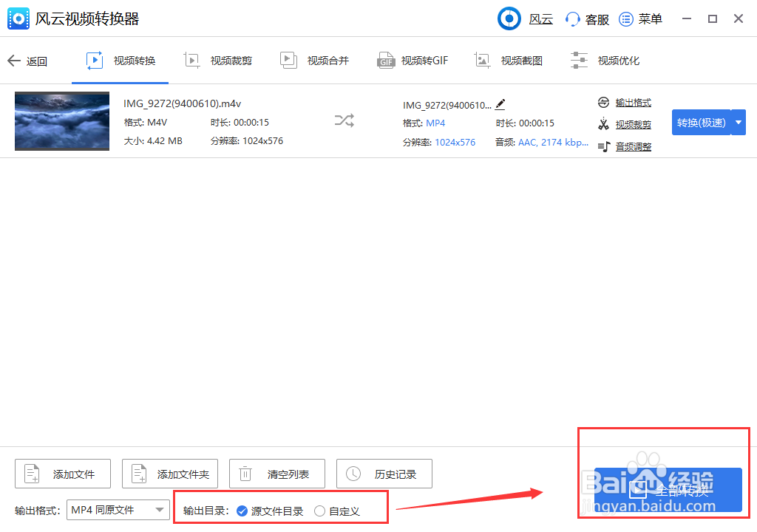Click the 视频裁剪 crop icon
This screenshot has width=757, height=532.
(191, 61)
